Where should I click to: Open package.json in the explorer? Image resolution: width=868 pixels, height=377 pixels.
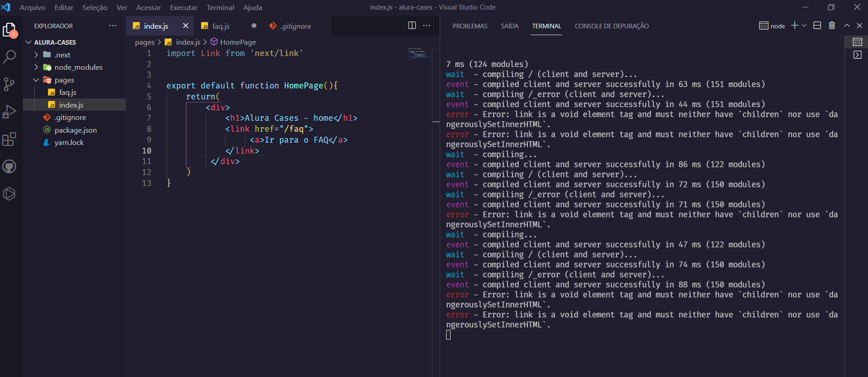click(76, 130)
